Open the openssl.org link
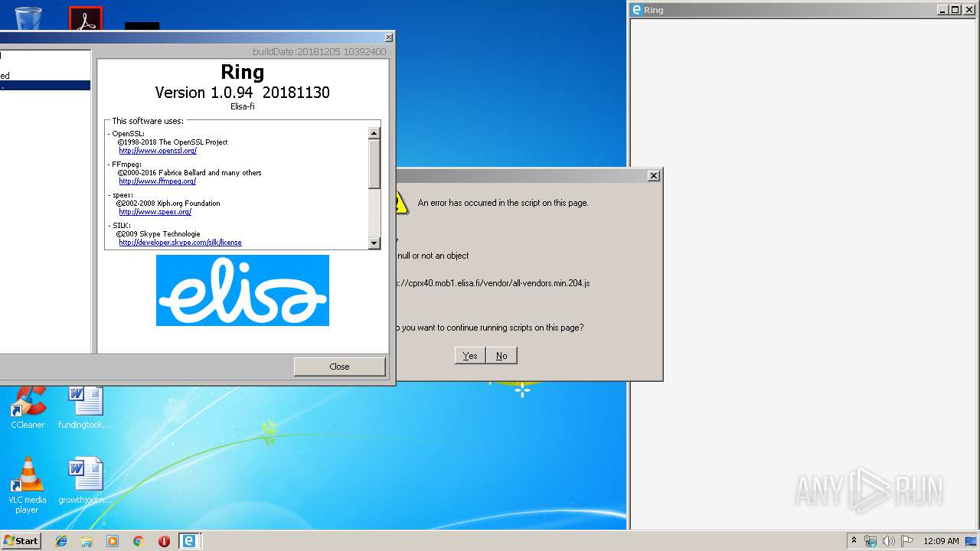Image resolution: width=980 pixels, height=551 pixels. coord(158,151)
